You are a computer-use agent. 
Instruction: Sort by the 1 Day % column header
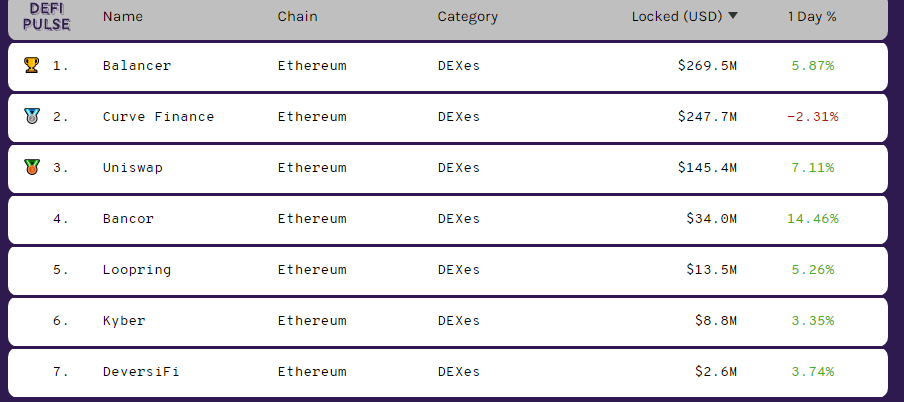pos(812,16)
